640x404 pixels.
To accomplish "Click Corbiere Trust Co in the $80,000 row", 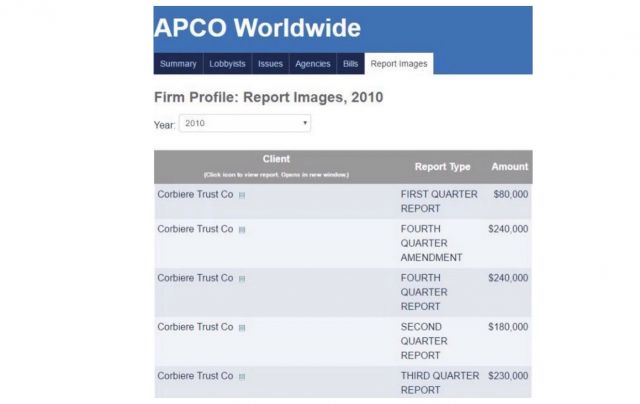I will [195, 194].
